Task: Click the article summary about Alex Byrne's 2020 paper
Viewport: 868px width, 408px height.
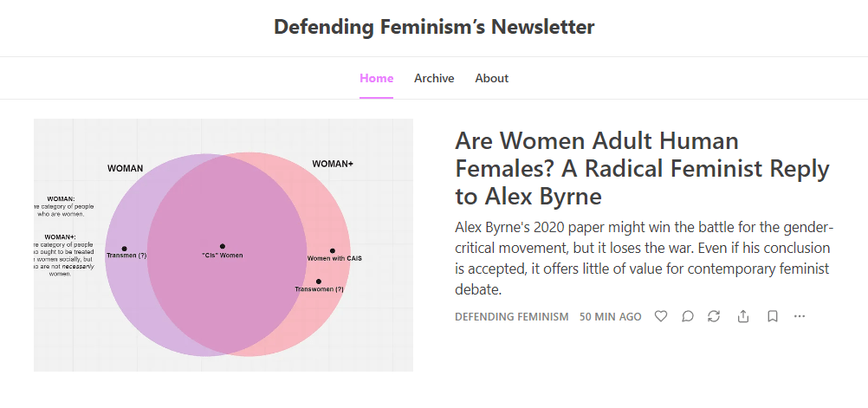Action: click(644, 258)
